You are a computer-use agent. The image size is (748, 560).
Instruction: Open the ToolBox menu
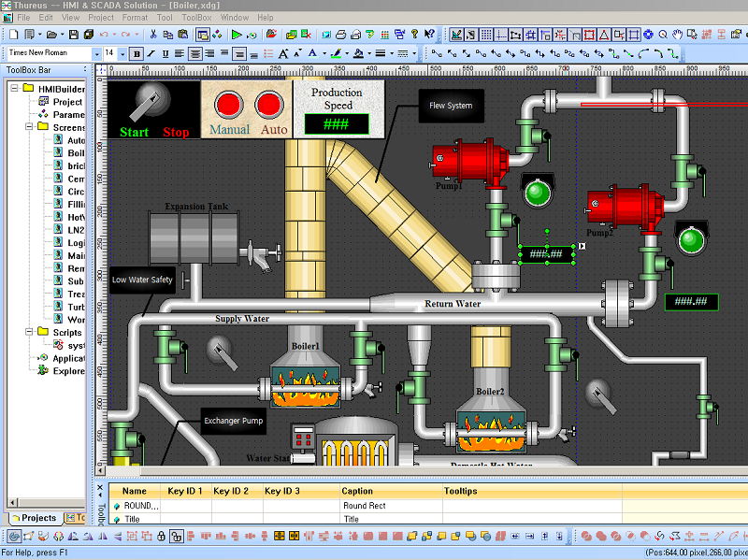point(196,18)
